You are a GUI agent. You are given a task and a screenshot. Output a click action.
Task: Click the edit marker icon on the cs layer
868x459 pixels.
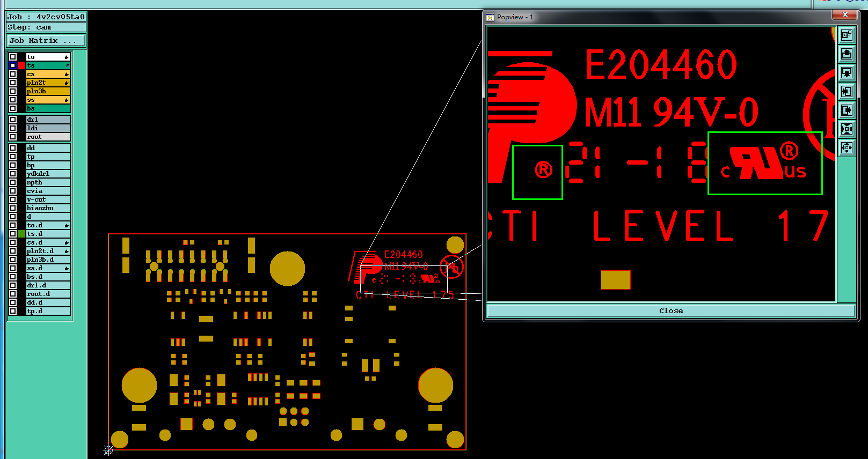click(67, 74)
